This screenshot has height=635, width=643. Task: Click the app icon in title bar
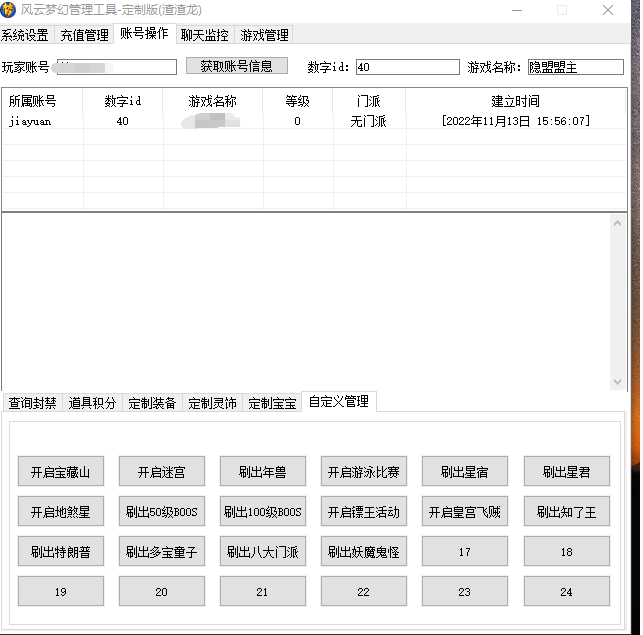(x=10, y=10)
